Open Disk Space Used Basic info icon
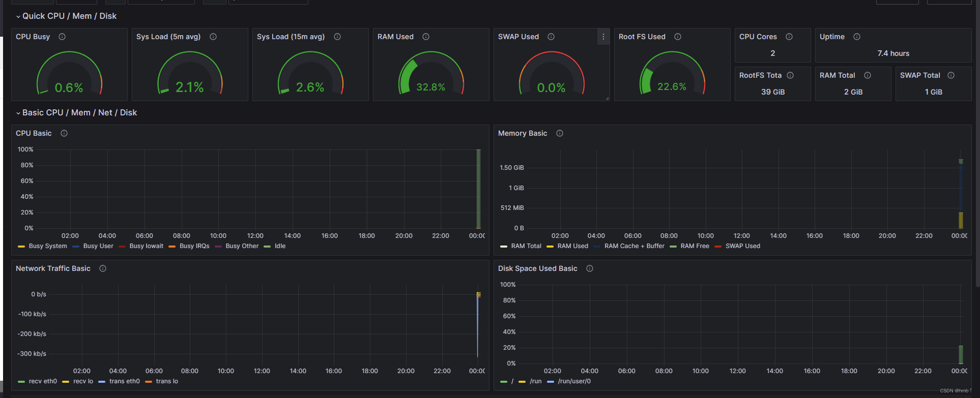 pos(590,268)
